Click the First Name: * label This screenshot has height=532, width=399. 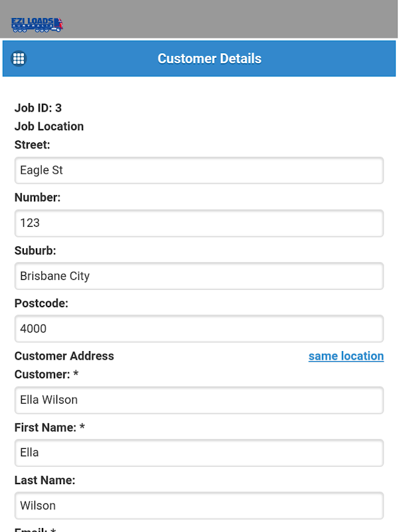[49, 428]
